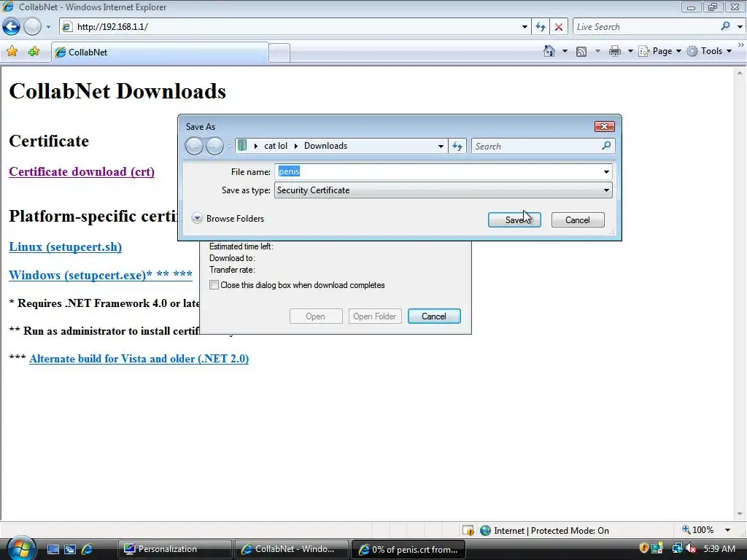Click page scrollbar up arrow
This screenshot has height=560, width=747.
pyautogui.click(x=740, y=73)
